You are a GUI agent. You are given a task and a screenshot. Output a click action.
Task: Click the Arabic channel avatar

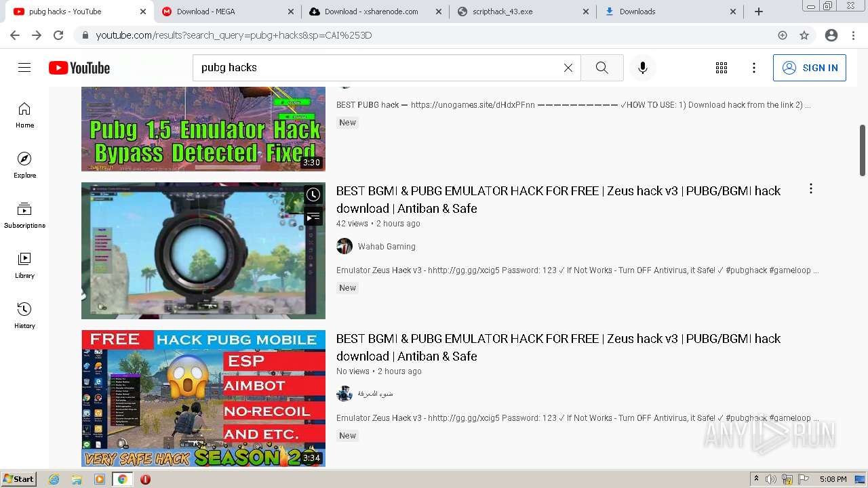pyautogui.click(x=344, y=394)
